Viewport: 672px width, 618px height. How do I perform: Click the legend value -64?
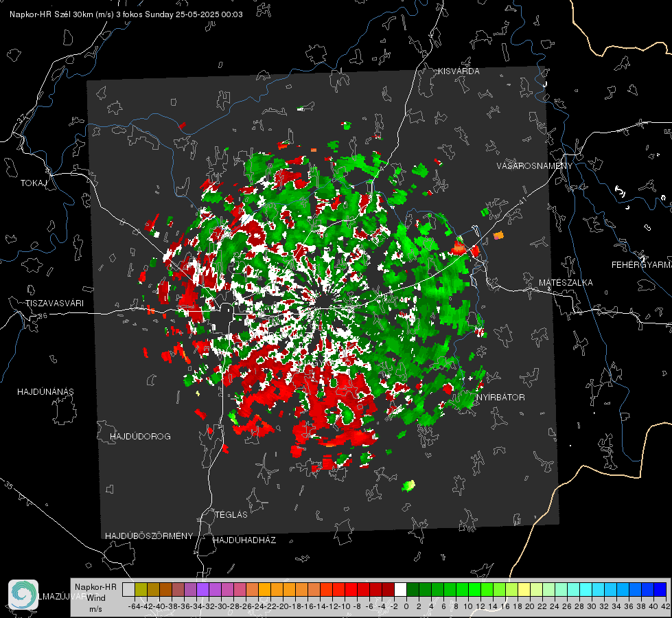coord(135,606)
